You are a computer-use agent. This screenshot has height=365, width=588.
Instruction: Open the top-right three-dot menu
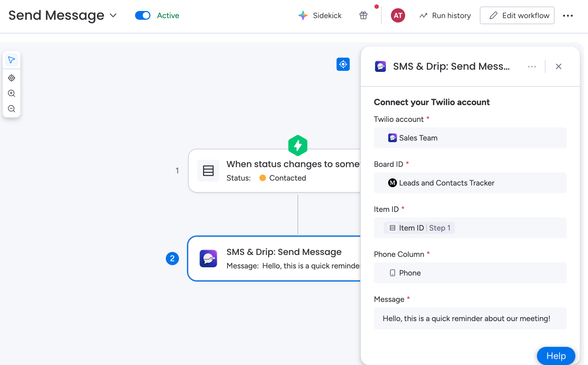568,16
